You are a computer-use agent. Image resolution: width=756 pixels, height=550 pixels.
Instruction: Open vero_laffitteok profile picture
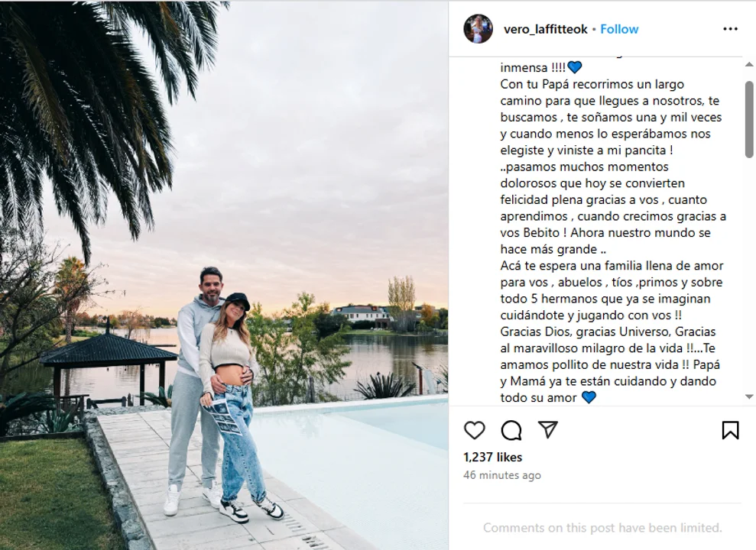click(479, 29)
